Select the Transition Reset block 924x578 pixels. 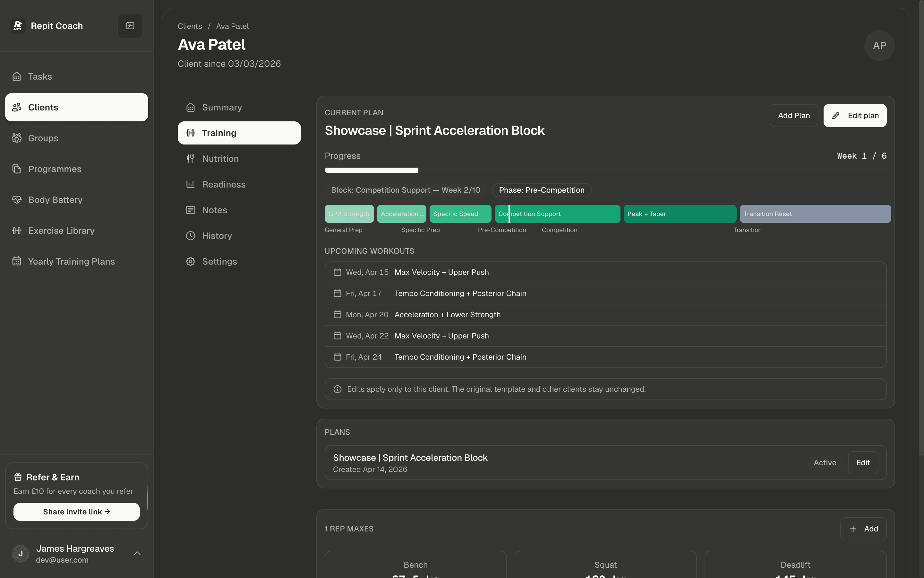pos(815,214)
